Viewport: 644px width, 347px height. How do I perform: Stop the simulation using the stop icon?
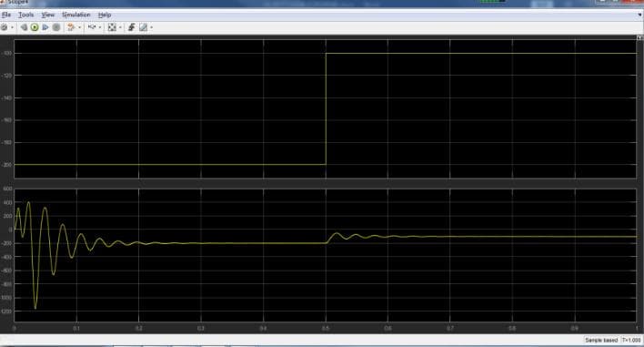tap(56, 27)
